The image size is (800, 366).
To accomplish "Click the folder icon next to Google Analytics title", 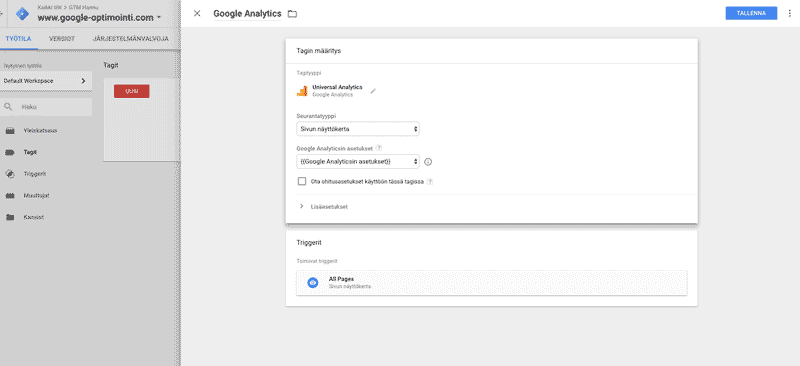I will pyautogui.click(x=292, y=14).
